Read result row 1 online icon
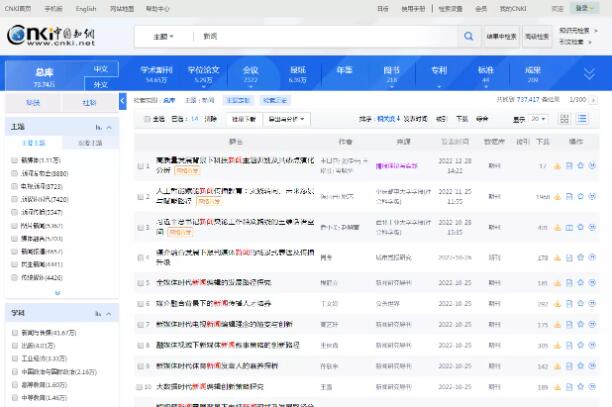The height and width of the screenshot is (407, 612). pyautogui.click(x=569, y=166)
